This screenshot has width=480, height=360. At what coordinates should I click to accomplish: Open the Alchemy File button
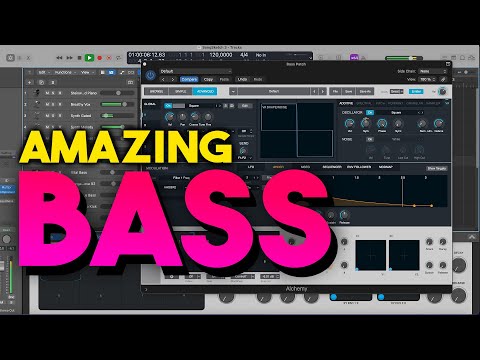tap(335, 91)
